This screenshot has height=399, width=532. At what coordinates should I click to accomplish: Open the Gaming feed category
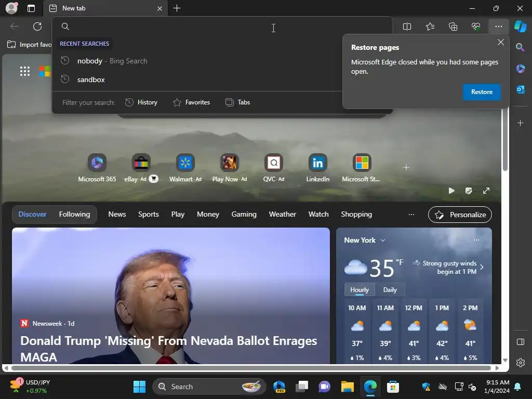click(x=244, y=215)
